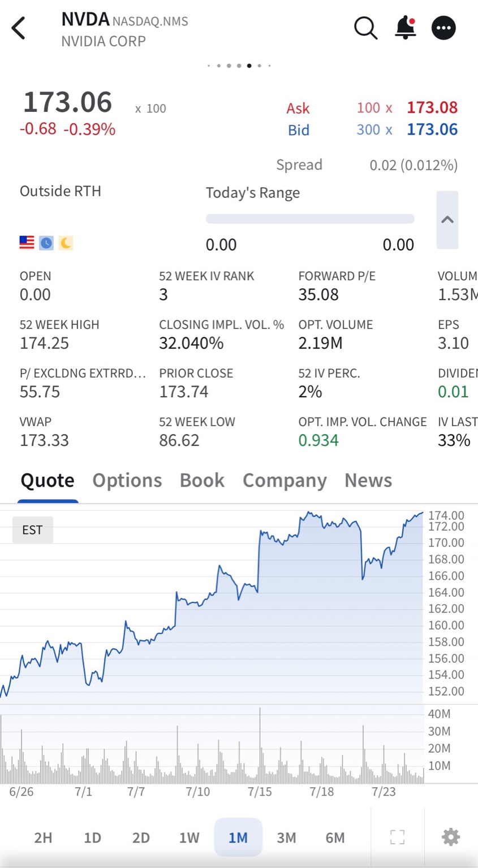Tap OPT. IMP. VOL. CHANGE value 0.934
478x868 pixels.
point(318,440)
